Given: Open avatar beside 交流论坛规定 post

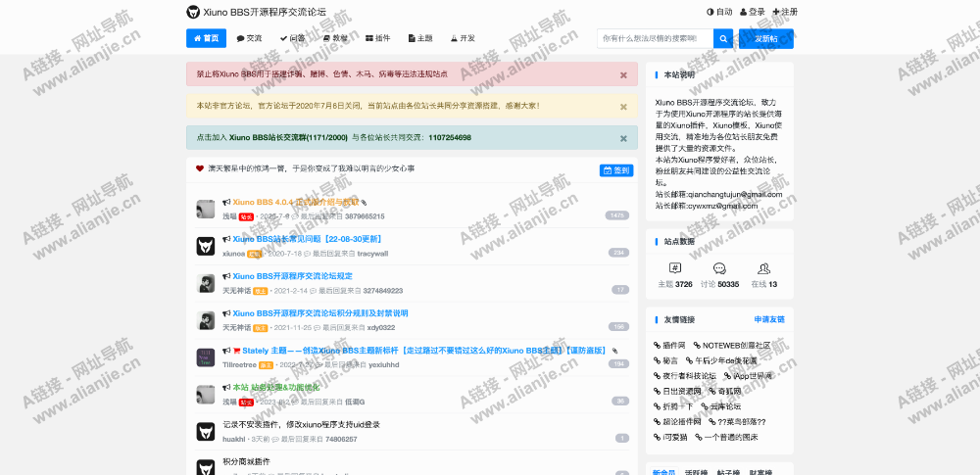Looking at the screenshot, I should coord(206,283).
